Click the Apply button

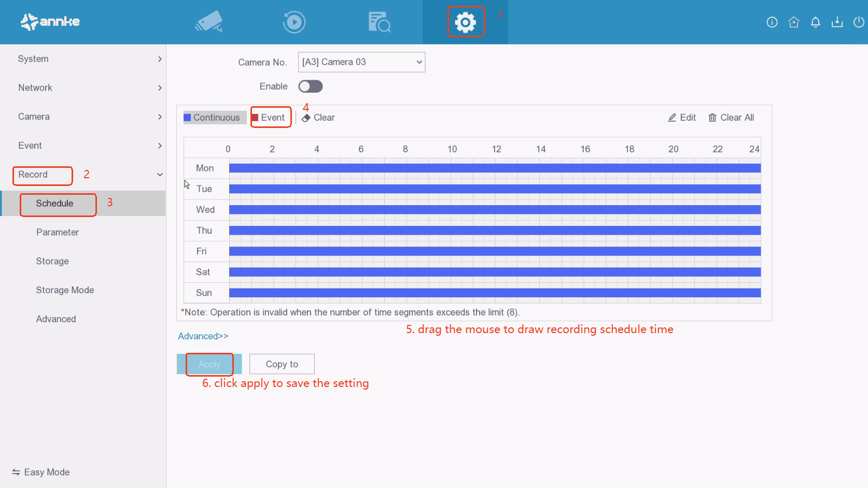point(209,364)
